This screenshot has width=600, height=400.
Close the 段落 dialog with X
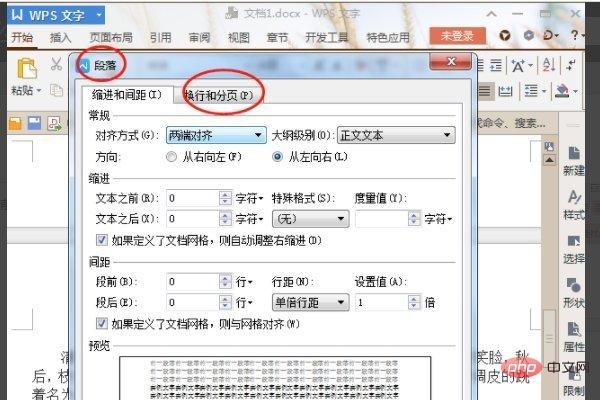click(451, 61)
